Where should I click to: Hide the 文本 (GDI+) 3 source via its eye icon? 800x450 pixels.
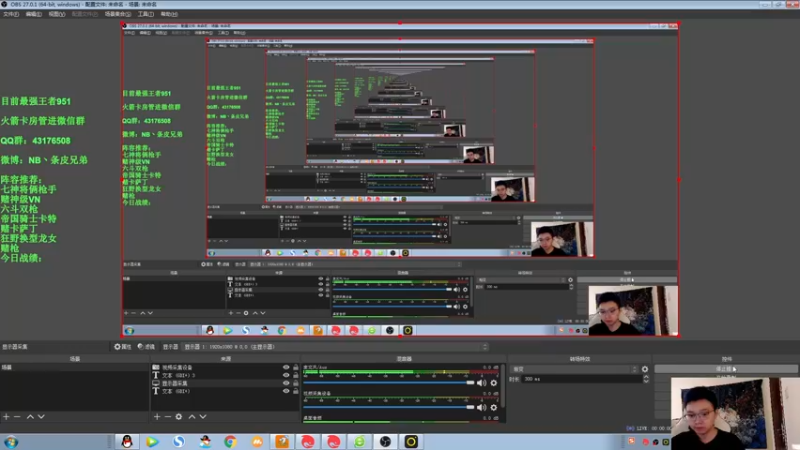pyautogui.click(x=286, y=375)
